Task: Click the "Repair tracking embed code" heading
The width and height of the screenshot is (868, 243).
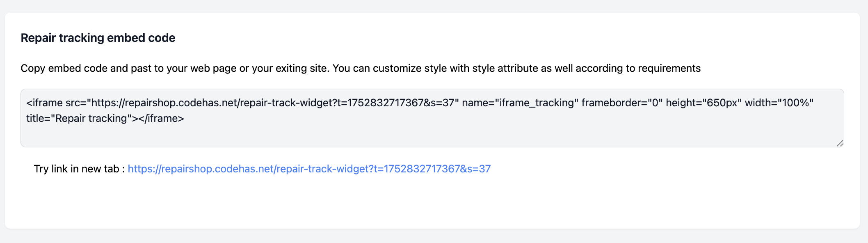Action: tap(98, 38)
